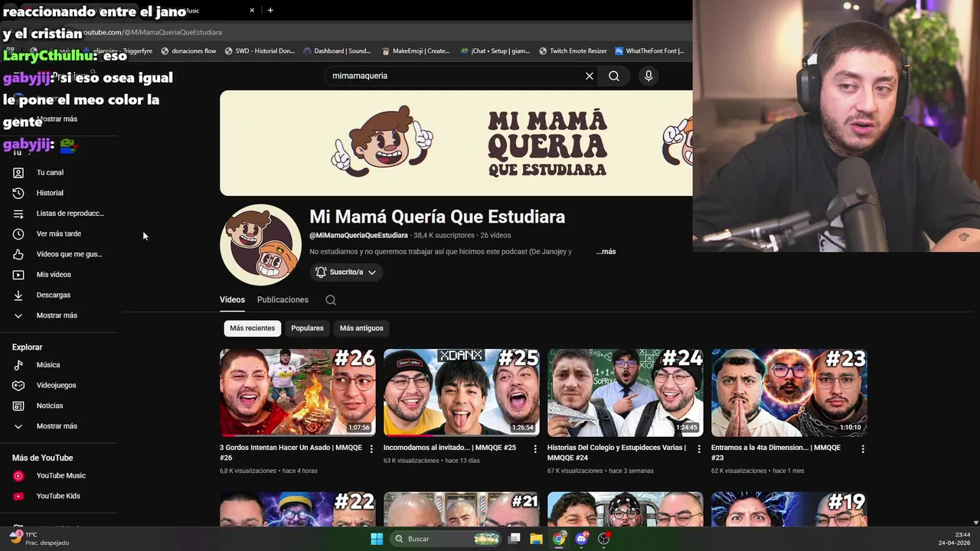This screenshot has width=980, height=551.
Task: Open the Suscrito/a notification dropdown
Action: coord(346,272)
